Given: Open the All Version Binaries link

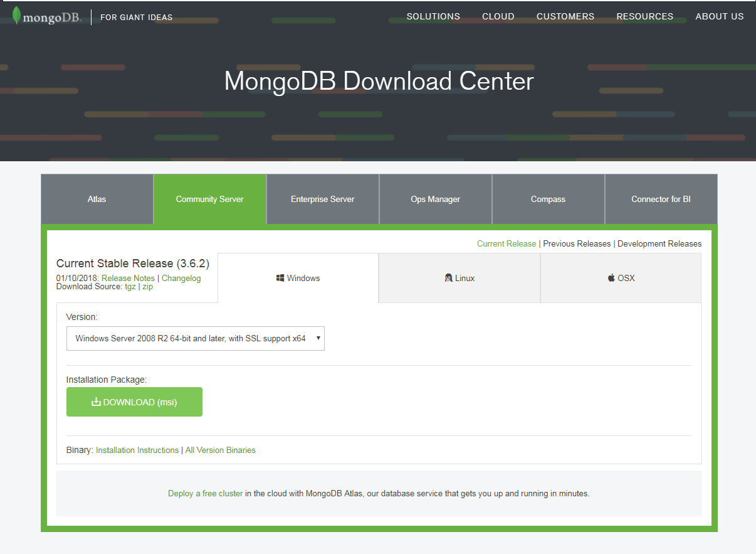Looking at the screenshot, I should point(221,450).
